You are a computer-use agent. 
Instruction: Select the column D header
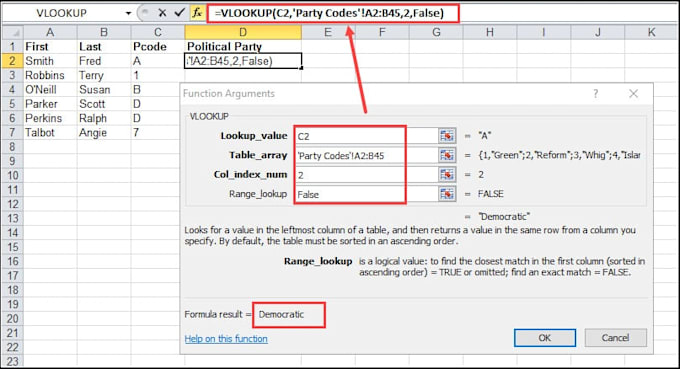click(x=243, y=33)
